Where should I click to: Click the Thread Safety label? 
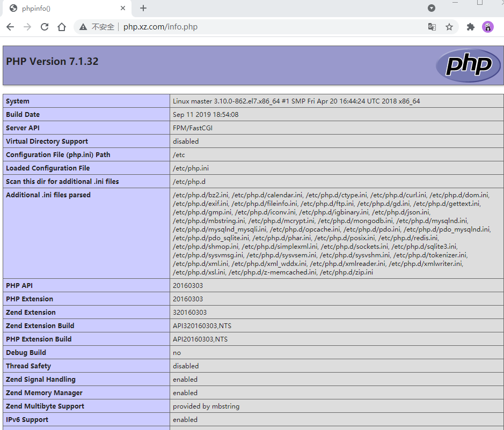coord(28,366)
